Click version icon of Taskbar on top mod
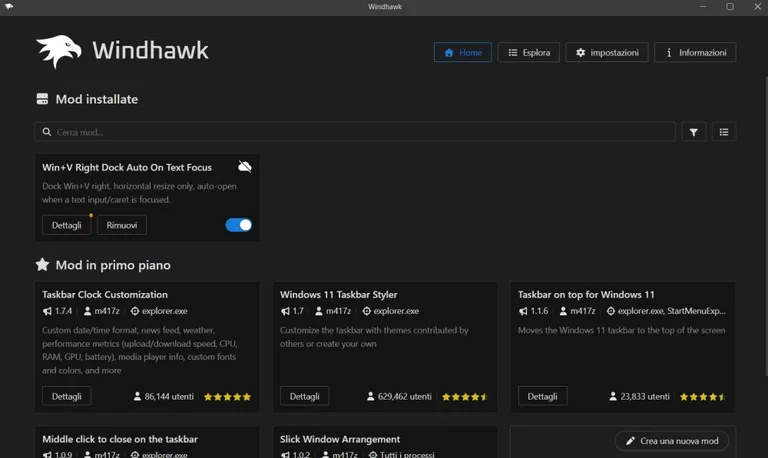The height and width of the screenshot is (458, 768). click(x=523, y=311)
